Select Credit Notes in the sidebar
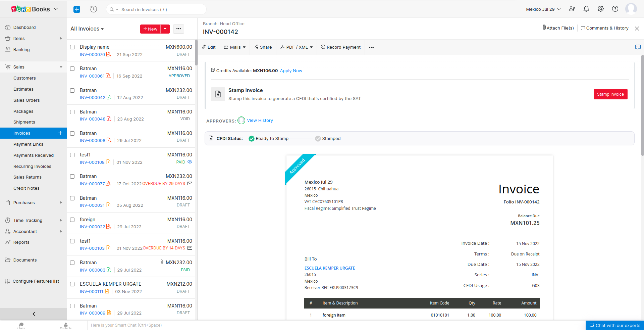 26,188
